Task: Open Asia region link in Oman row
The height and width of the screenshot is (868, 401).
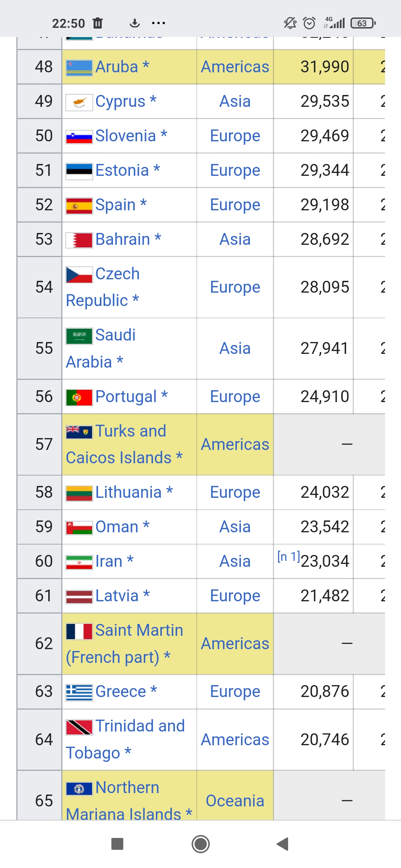Action: pyautogui.click(x=235, y=527)
